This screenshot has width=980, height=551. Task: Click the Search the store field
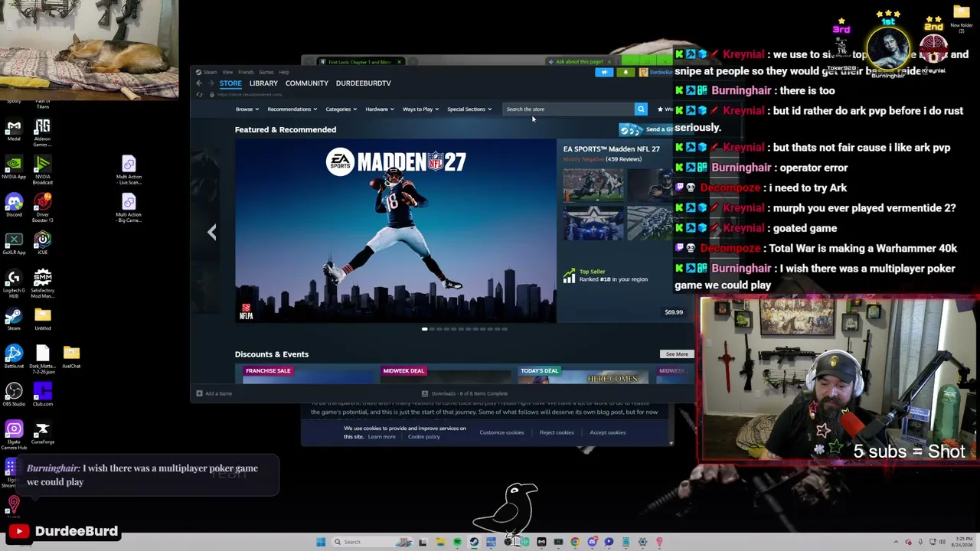[x=568, y=109]
